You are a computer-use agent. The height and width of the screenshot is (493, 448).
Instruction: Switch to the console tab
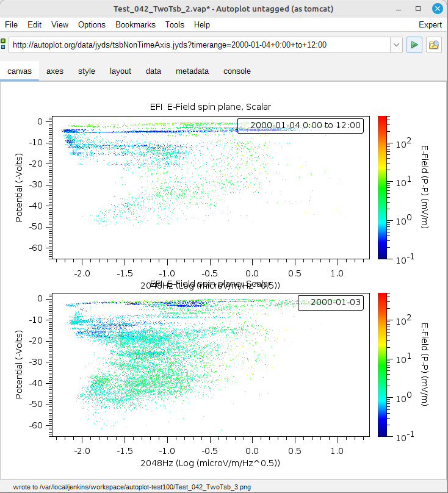tap(237, 71)
